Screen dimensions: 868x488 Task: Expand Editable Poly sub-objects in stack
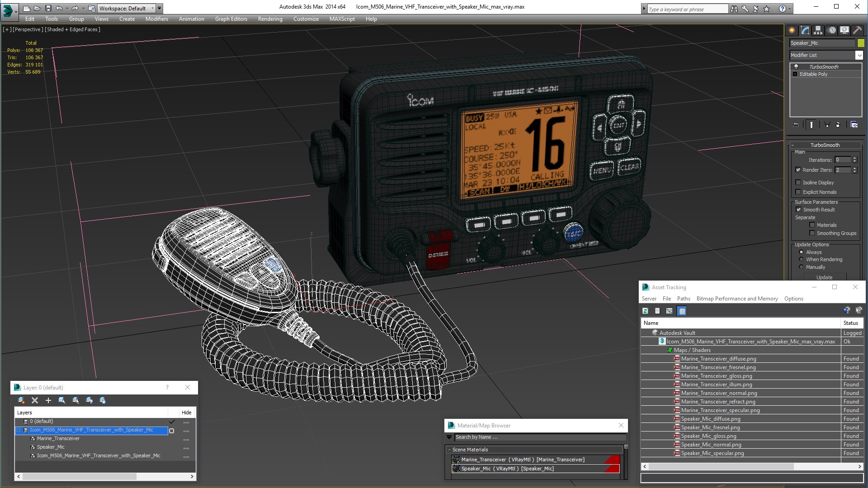[795, 74]
